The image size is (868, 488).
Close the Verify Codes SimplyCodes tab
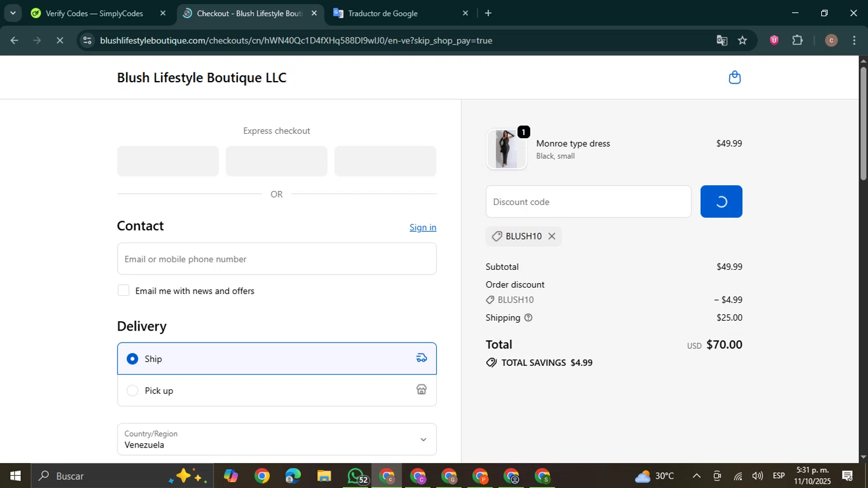(x=163, y=13)
